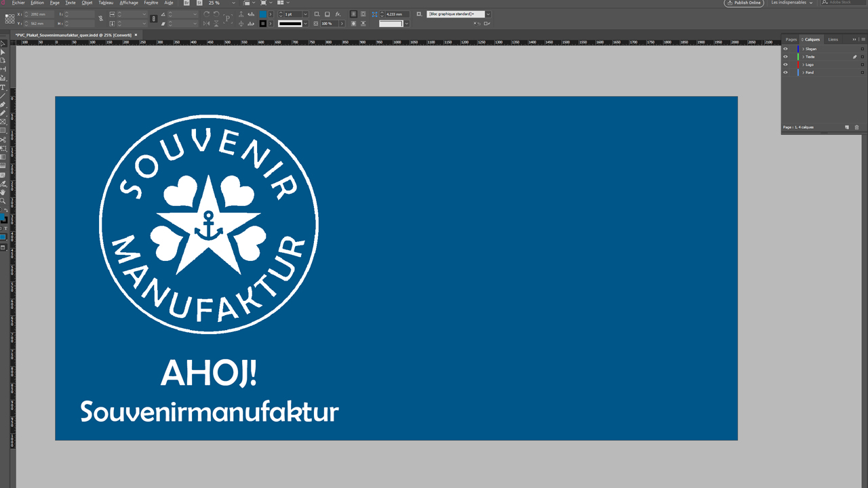Click rotate 90° clockwise icon
The image size is (868, 488).
[x=206, y=14]
